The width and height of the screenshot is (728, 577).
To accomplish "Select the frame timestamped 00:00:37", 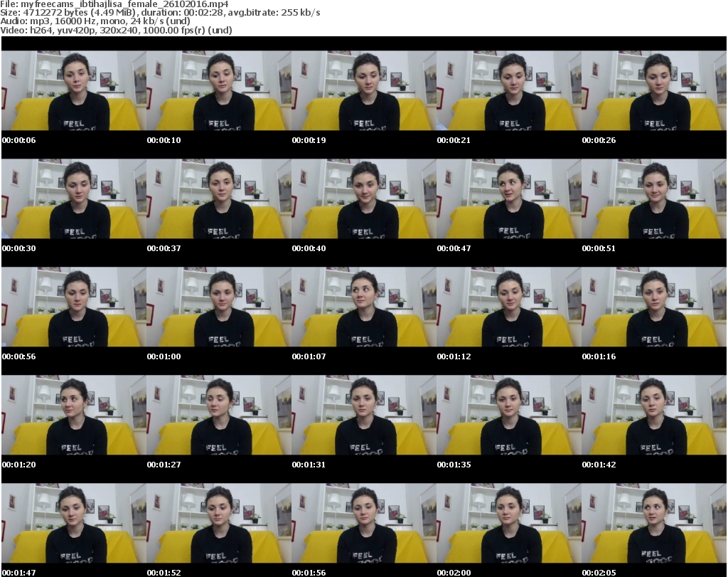I will click(219, 198).
